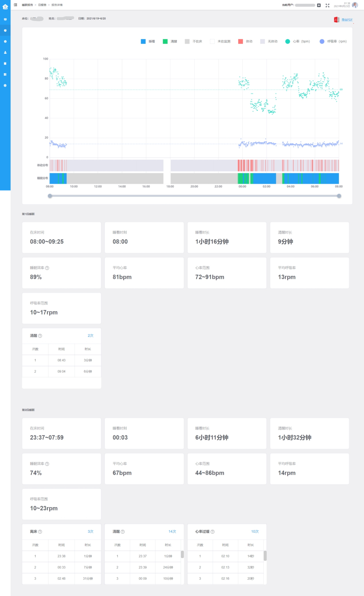
Task: Navigate to 日报告 breadcrumb item
Action: tap(42, 5)
